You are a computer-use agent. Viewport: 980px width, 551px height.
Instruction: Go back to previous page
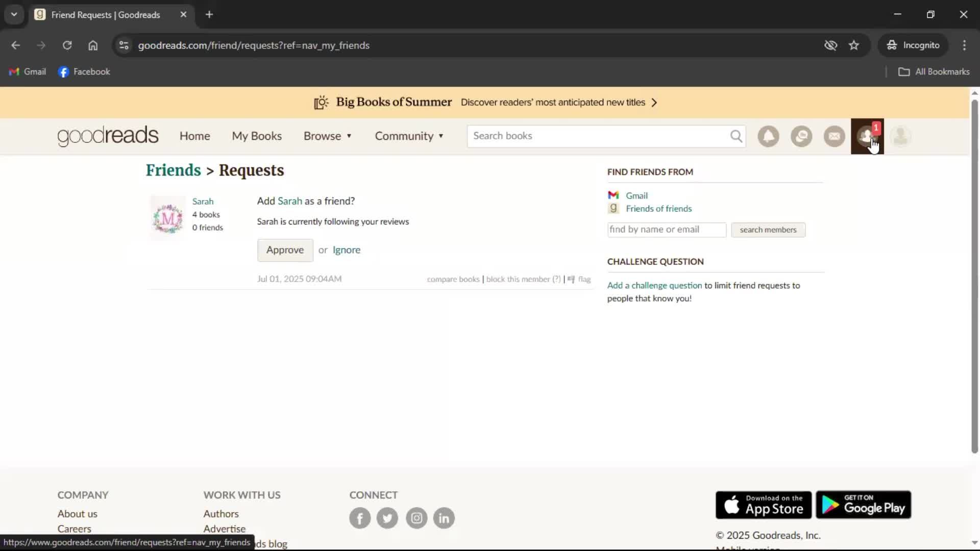click(16, 45)
